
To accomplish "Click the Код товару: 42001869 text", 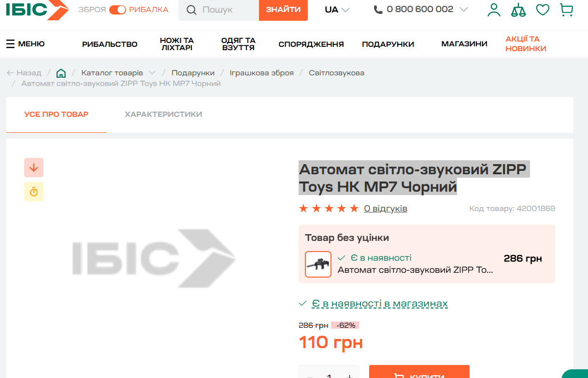I will click(x=512, y=209).
